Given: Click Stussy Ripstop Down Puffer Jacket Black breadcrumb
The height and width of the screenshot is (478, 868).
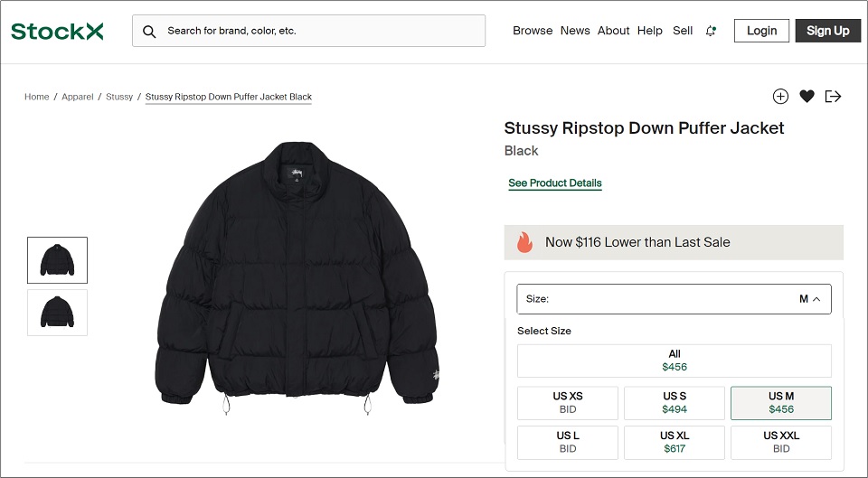Looking at the screenshot, I should (229, 97).
